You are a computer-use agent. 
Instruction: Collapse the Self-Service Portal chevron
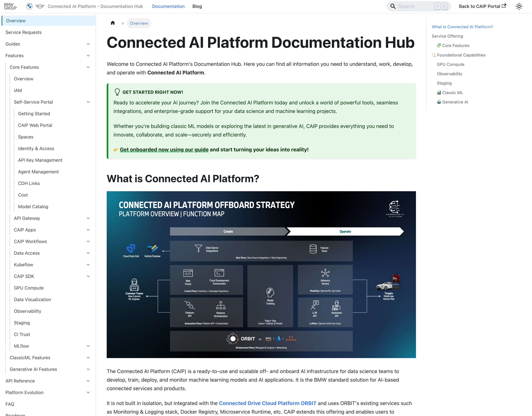coord(88,102)
